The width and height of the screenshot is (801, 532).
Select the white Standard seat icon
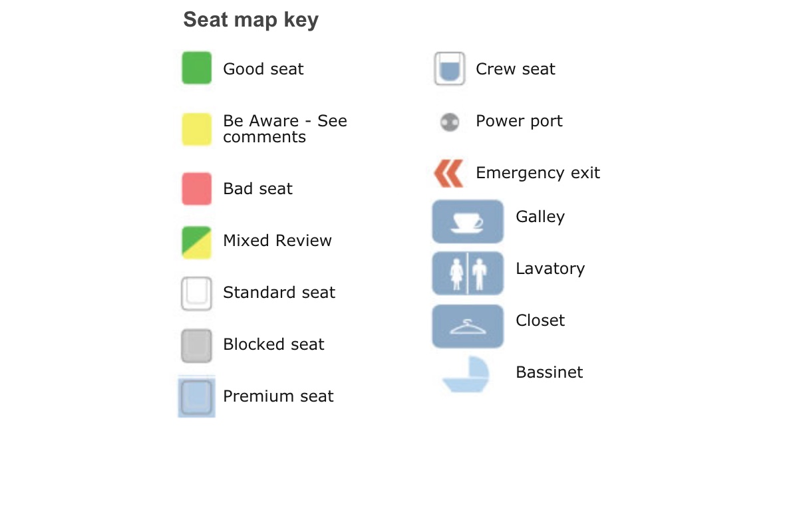point(197,293)
